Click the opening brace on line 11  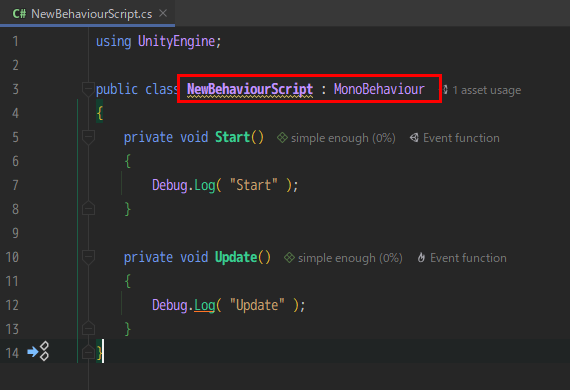pos(128,281)
